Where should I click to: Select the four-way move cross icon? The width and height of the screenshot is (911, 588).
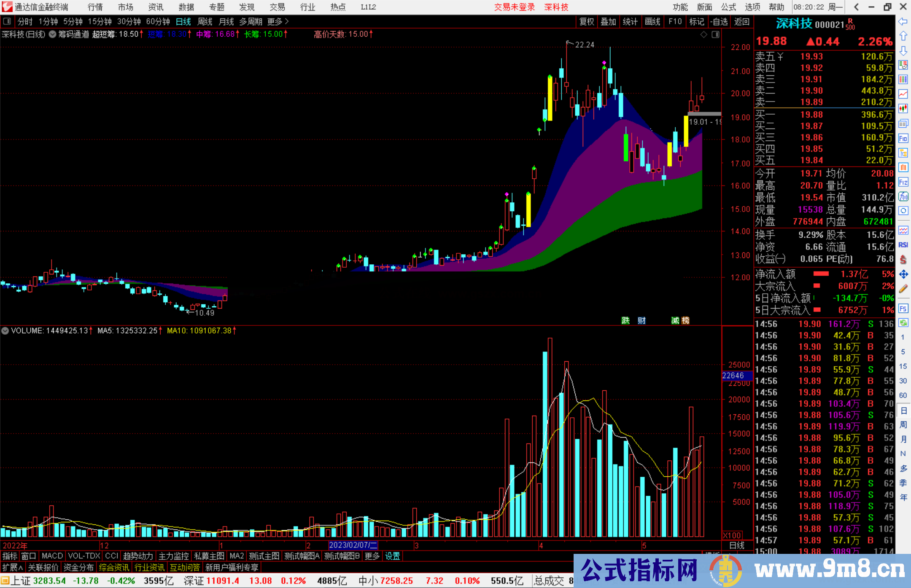point(903,274)
